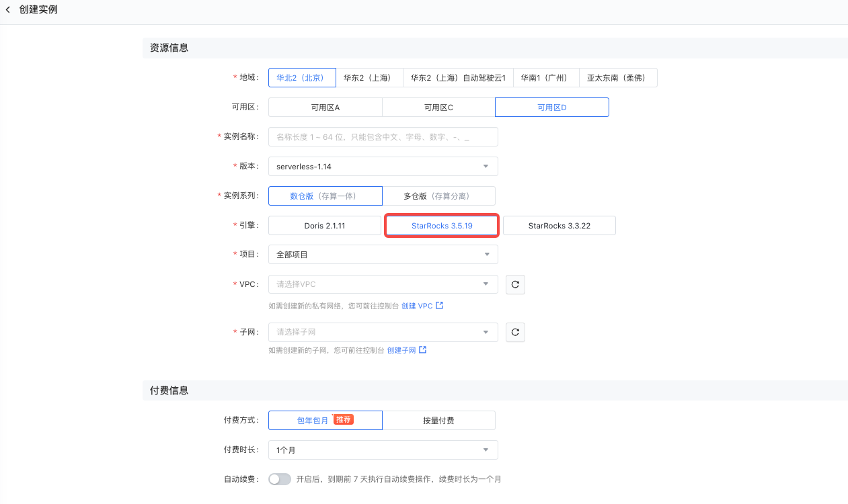
Task: Choose instance series 数仓版（存算一体）
Action: tap(325, 196)
